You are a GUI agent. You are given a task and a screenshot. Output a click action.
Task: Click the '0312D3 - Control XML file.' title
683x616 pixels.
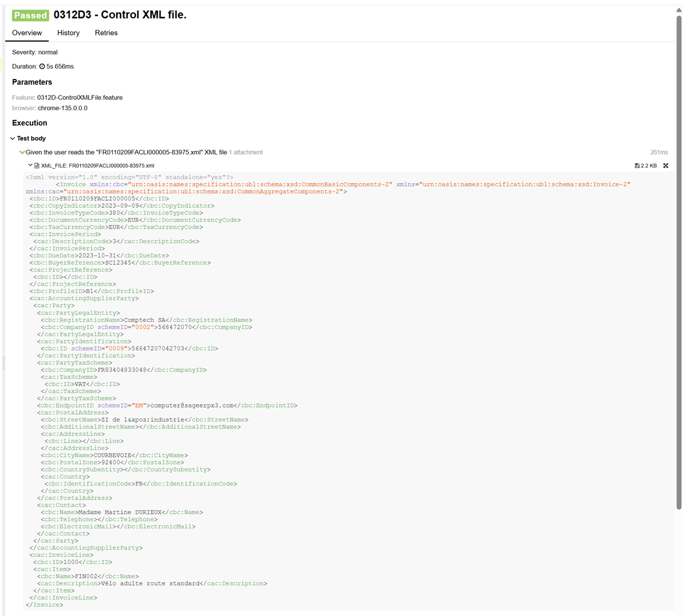[120, 15]
